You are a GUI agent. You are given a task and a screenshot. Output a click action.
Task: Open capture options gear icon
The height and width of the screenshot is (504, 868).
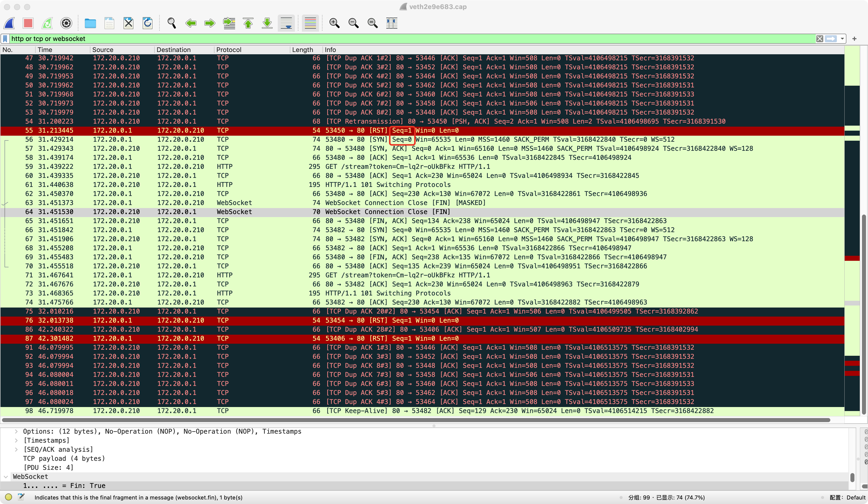click(66, 23)
